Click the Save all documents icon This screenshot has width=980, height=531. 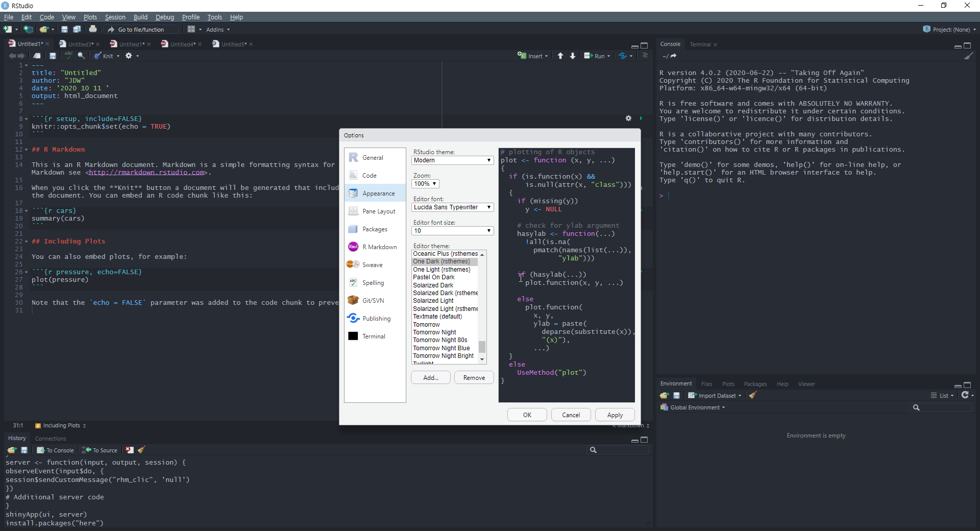pos(77,29)
